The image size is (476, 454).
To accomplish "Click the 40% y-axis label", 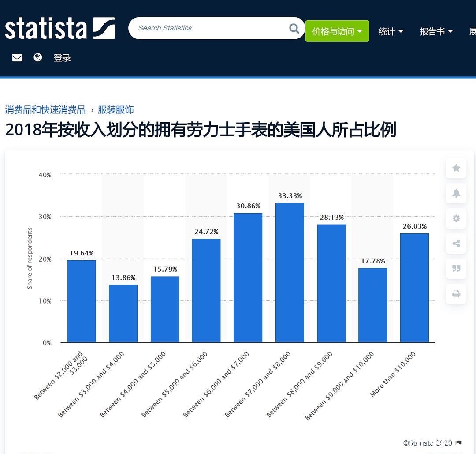I will [45, 175].
